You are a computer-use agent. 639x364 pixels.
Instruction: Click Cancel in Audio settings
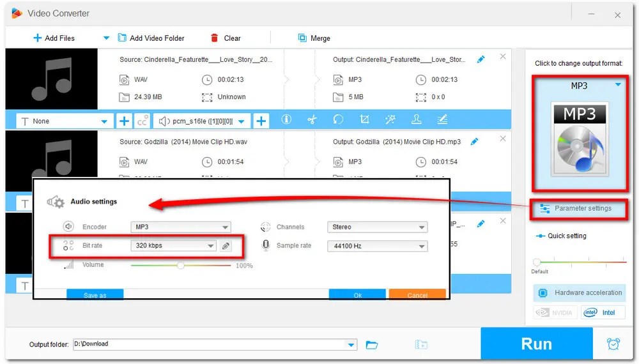point(417,294)
